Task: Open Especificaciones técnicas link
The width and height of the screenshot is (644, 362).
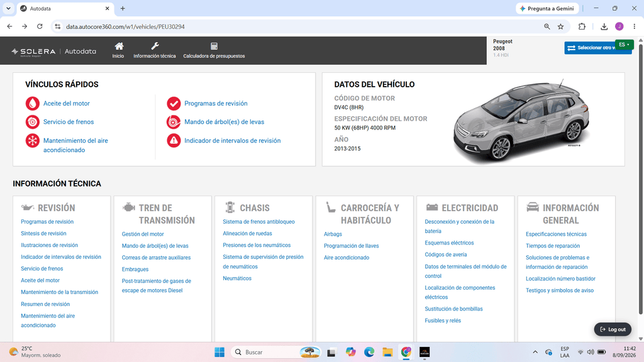Action: (x=556, y=234)
